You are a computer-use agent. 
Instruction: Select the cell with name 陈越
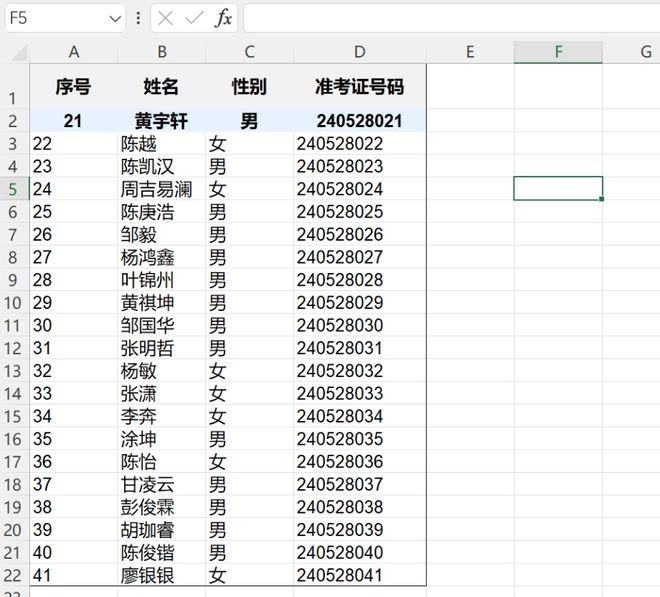coord(162,143)
